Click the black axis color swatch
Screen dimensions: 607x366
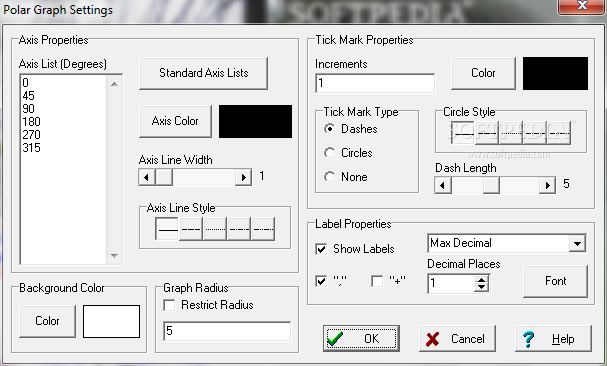tap(255, 121)
